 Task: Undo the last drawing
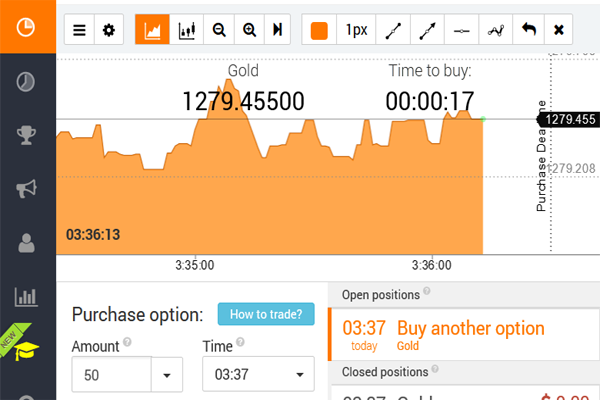click(528, 29)
